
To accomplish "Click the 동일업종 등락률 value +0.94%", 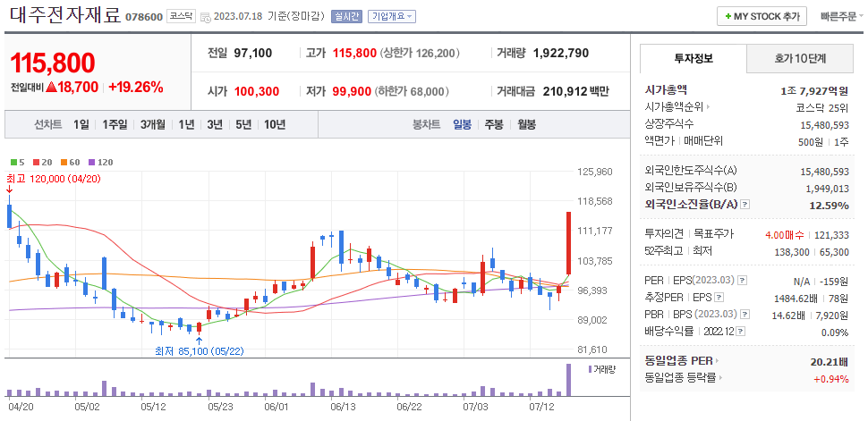I will click(831, 379).
